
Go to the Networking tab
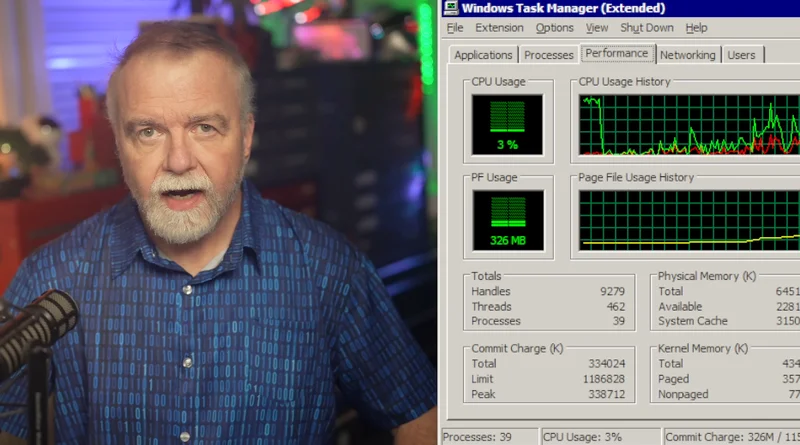tap(687, 55)
